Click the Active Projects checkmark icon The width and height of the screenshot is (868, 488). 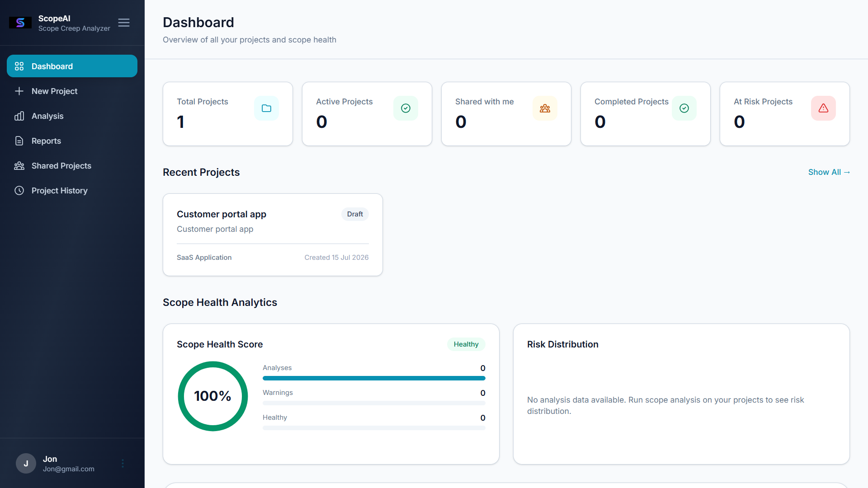pyautogui.click(x=406, y=108)
